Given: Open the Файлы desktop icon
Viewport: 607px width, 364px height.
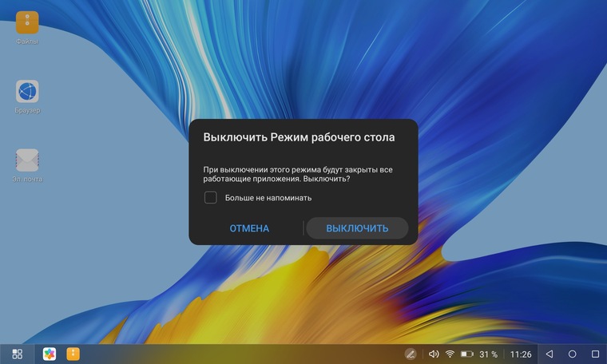Looking at the screenshot, I should (x=27, y=22).
